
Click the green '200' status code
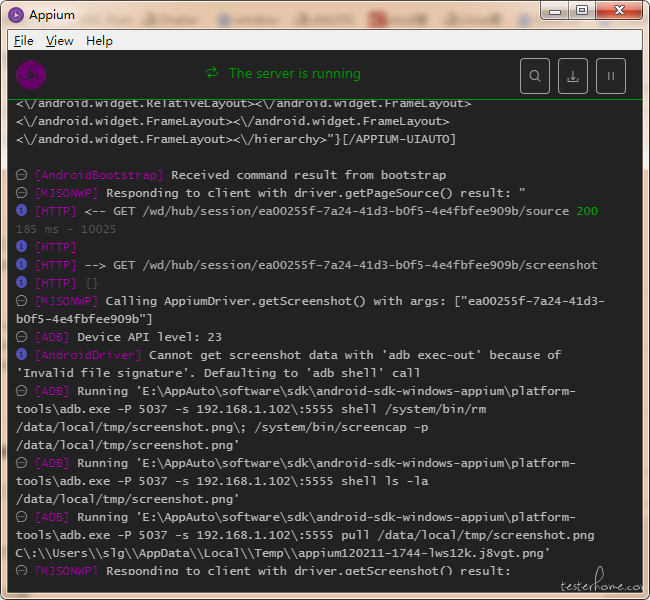point(587,211)
